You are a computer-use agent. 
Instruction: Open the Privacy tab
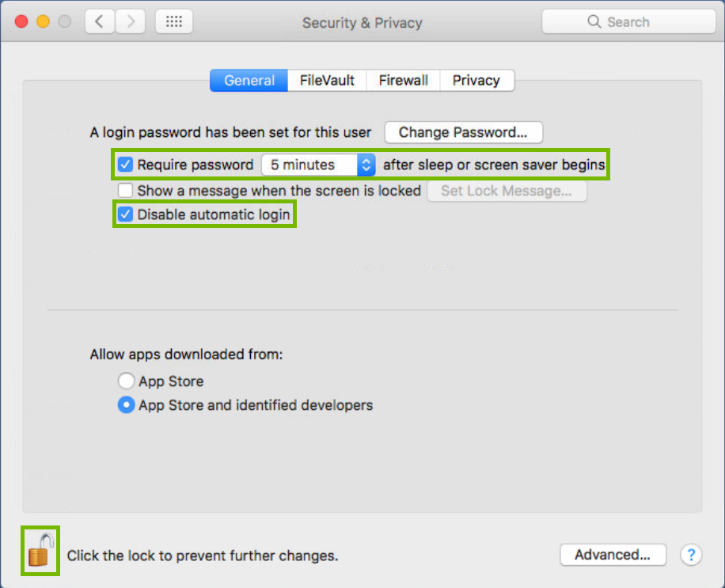click(x=476, y=80)
